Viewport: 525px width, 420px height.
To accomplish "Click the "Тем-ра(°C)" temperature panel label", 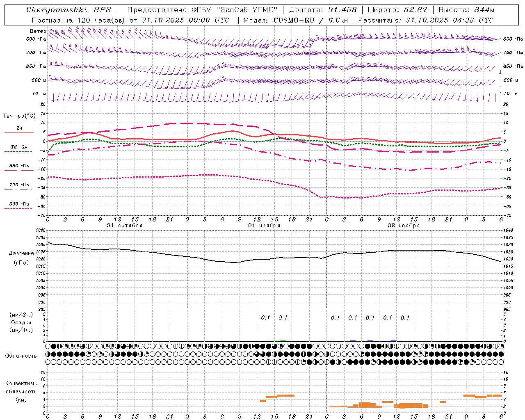I will tap(19, 116).
